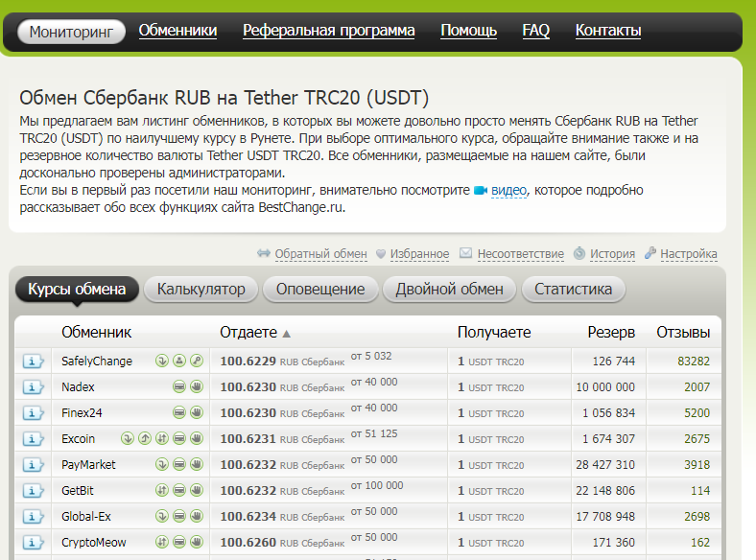Open Excoin exchanger name

point(78,439)
